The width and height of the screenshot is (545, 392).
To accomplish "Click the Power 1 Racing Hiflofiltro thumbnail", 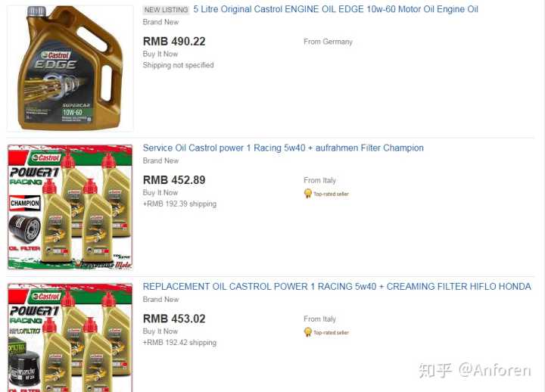I will (x=70, y=338).
